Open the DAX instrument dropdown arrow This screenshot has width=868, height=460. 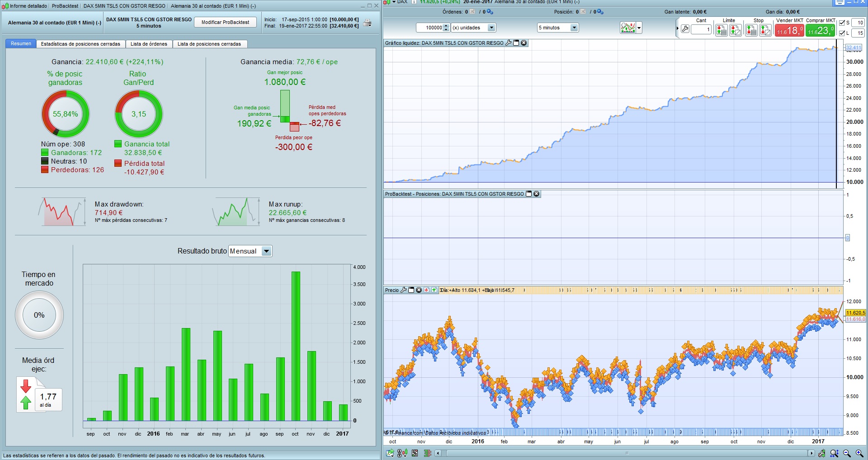coord(394,2)
